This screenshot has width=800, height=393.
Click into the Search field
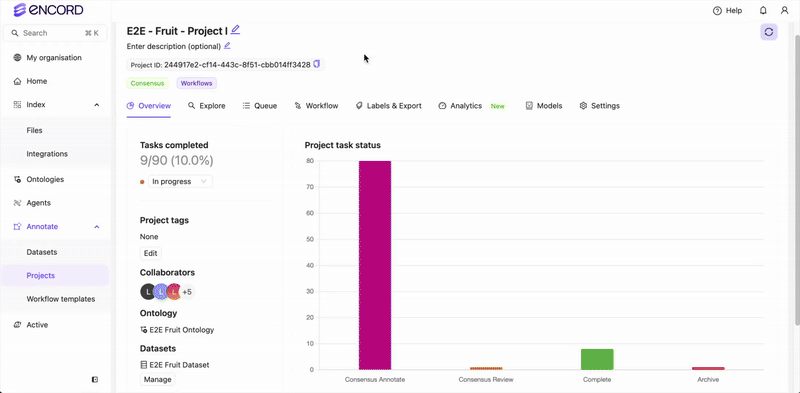tap(55, 33)
